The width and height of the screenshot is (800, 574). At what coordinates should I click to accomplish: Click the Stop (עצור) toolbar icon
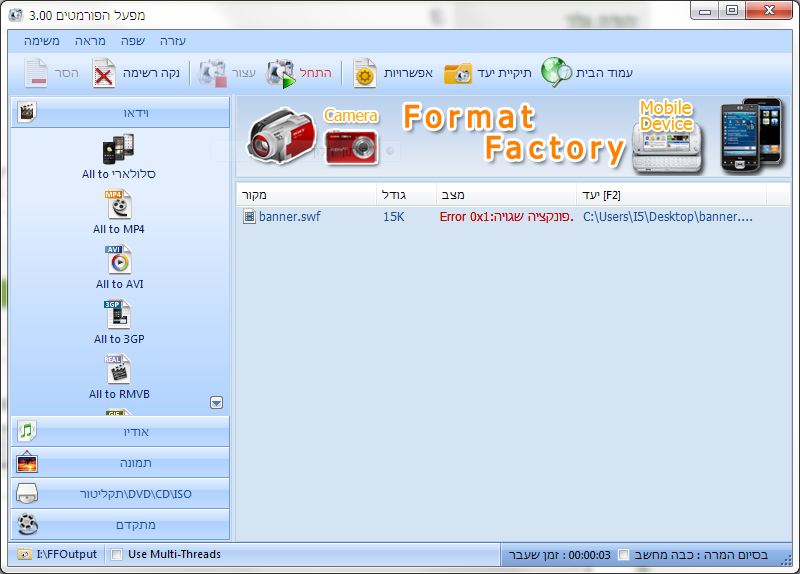coord(213,73)
